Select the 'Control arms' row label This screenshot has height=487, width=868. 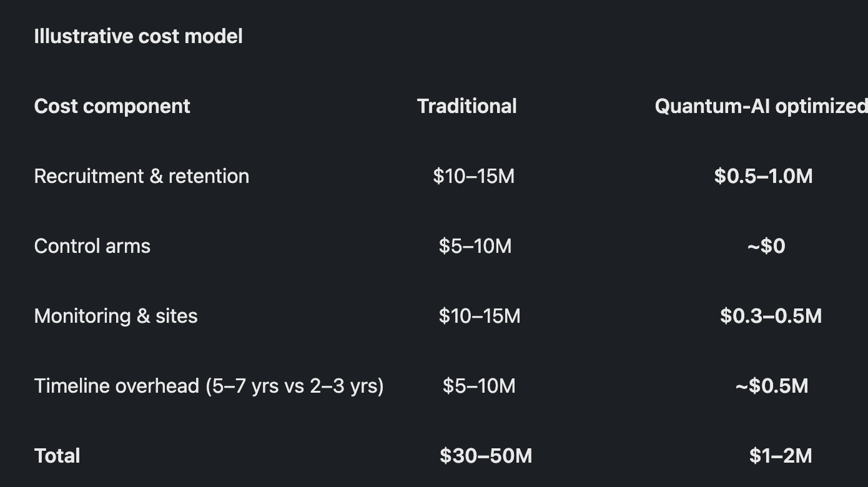(x=92, y=246)
